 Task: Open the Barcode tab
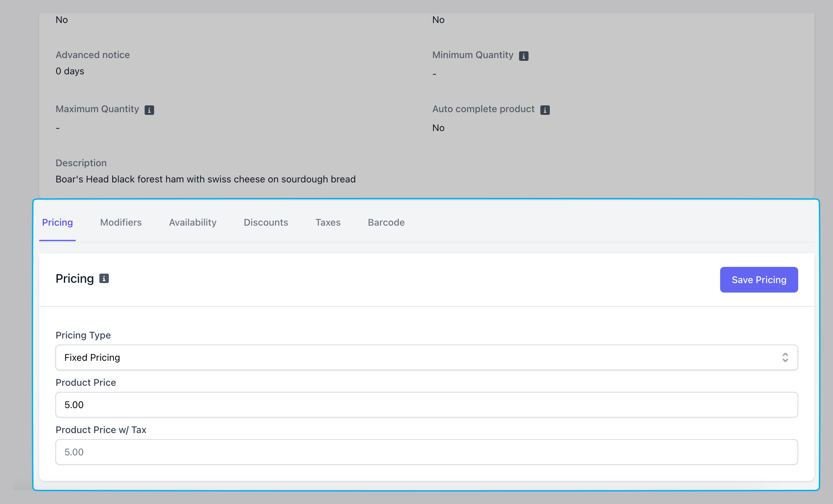tap(386, 222)
